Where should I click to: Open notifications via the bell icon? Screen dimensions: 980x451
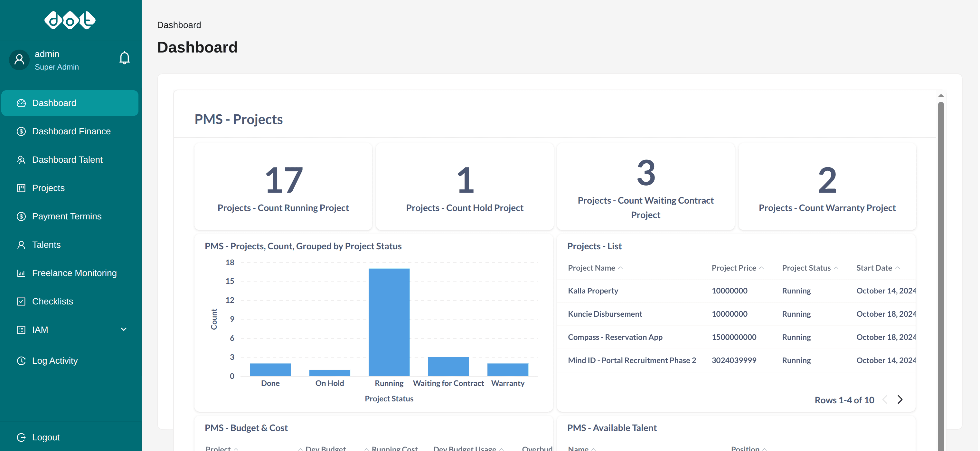click(124, 58)
